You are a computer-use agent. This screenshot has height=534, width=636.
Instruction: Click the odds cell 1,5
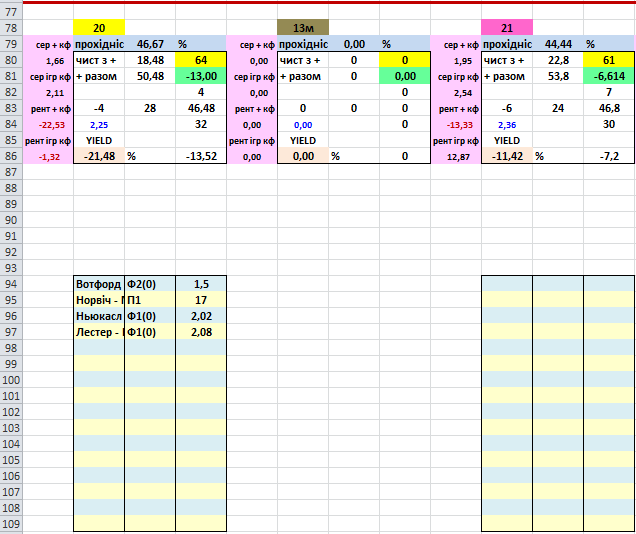coord(201,284)
